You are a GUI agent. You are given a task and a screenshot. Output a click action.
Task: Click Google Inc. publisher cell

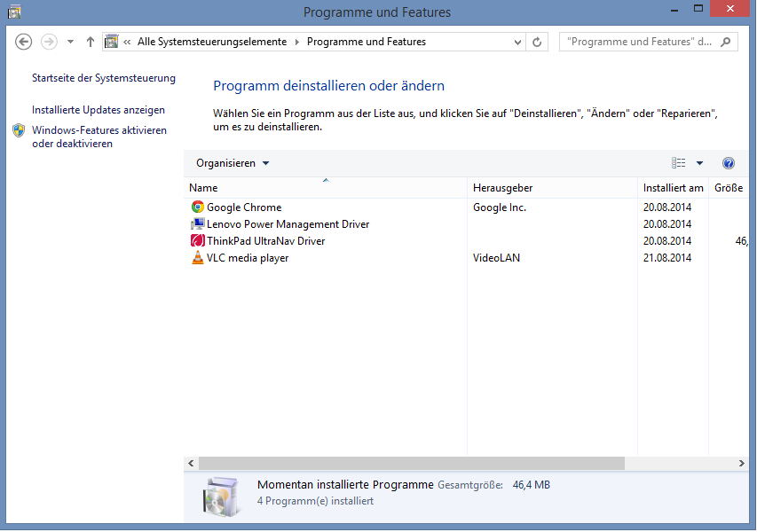[500, 207]
